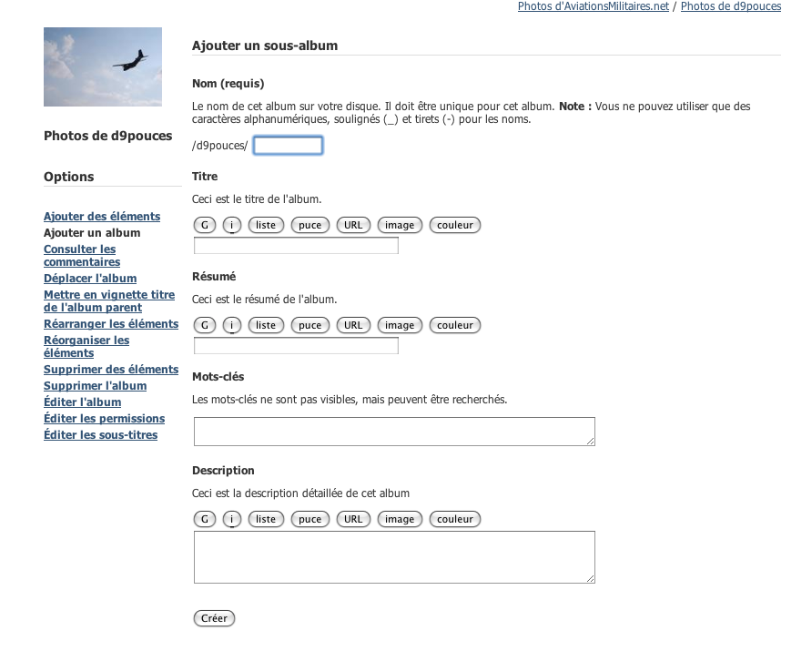Open the Ajouter des éléments link
The height and width of the screenshot is (651, 812).
click(102, 217)
